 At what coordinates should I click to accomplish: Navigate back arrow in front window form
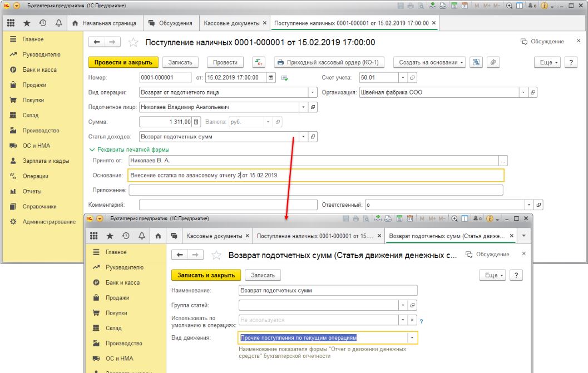(180, 255)
